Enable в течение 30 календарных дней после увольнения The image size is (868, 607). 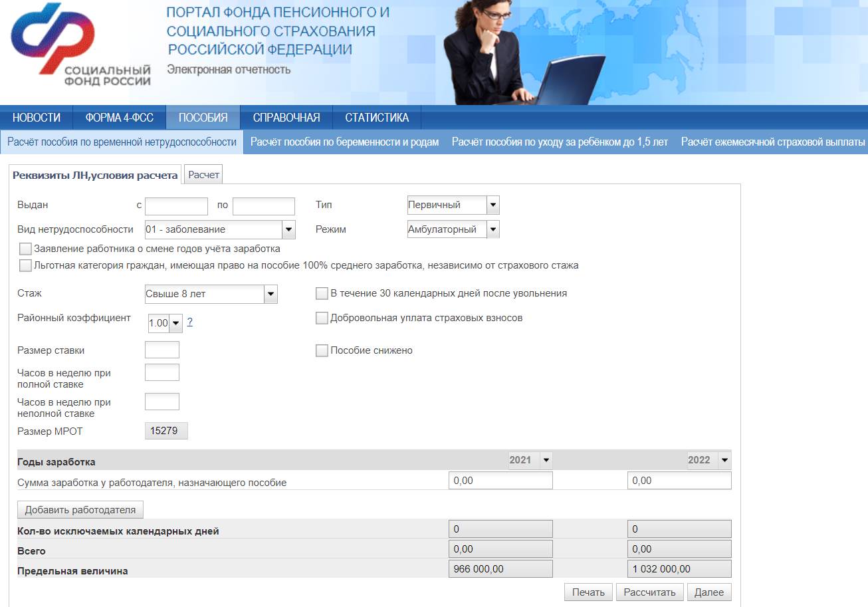321,293
